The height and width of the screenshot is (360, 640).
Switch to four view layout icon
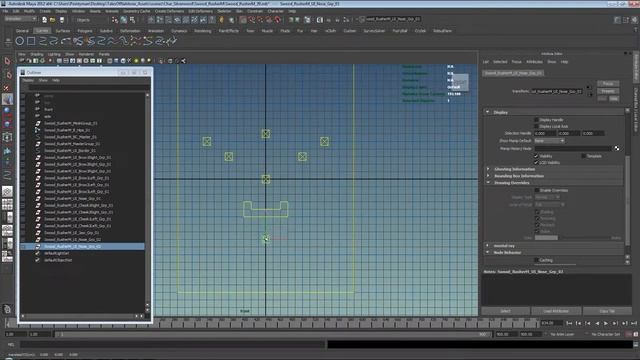(x=7, y=204)
